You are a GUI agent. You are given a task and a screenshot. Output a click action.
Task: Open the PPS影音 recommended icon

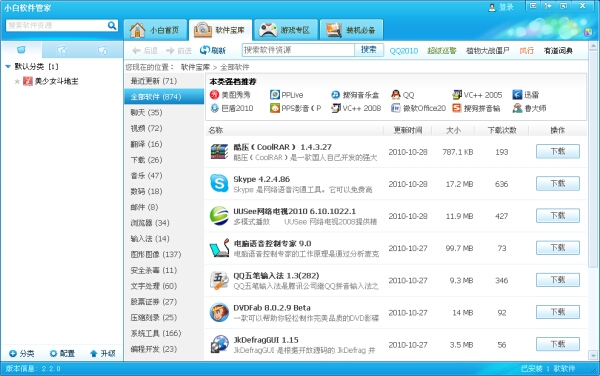tap(274, 108)
